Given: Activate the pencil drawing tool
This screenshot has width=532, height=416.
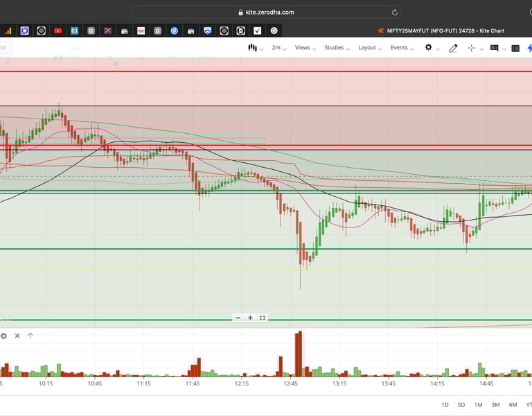Looking at the screenshot, I should [x=453, y=49].
